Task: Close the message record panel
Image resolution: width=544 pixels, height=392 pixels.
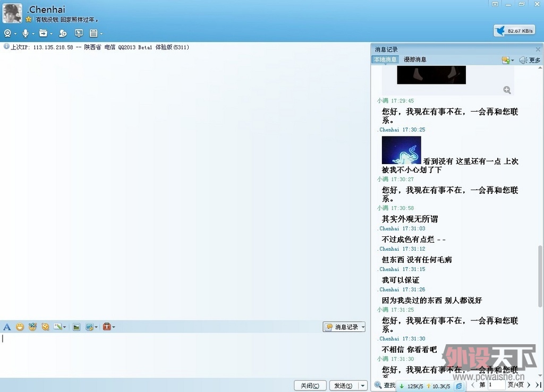Action: 538,49
